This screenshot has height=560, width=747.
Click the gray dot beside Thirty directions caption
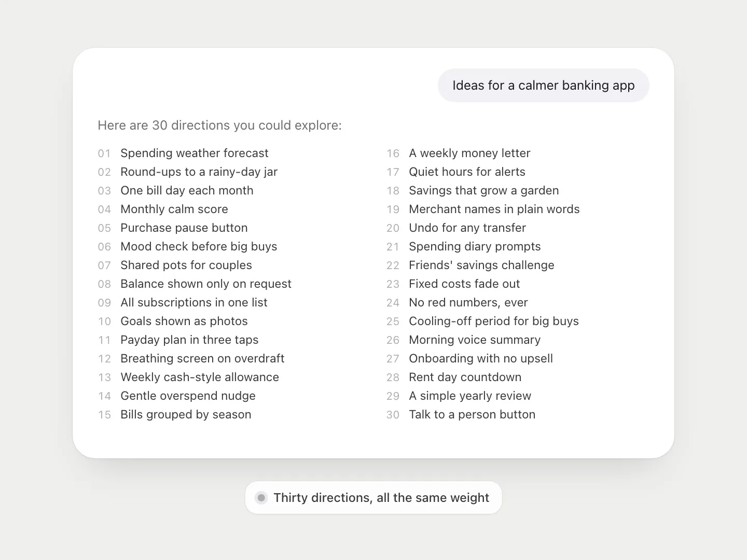261,498
